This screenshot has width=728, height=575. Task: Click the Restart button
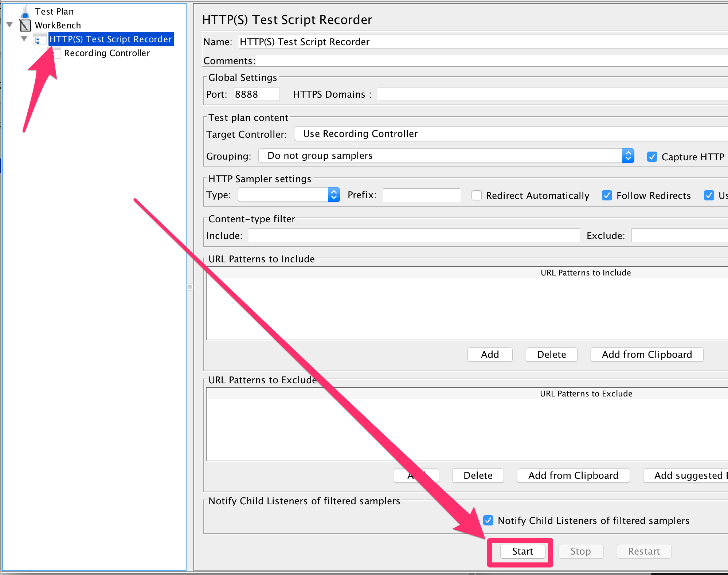[644, 551]
